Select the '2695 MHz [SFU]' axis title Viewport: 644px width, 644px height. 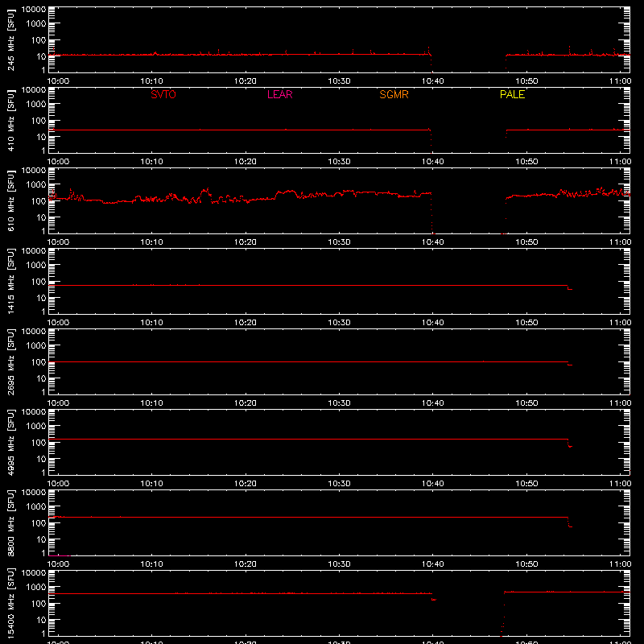pos(10,361)
